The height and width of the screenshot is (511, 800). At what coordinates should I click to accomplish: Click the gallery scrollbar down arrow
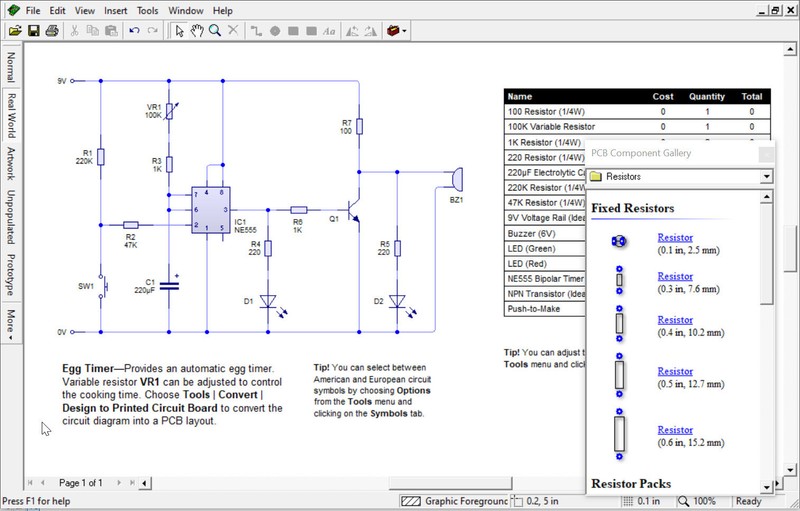click(767, 487)
